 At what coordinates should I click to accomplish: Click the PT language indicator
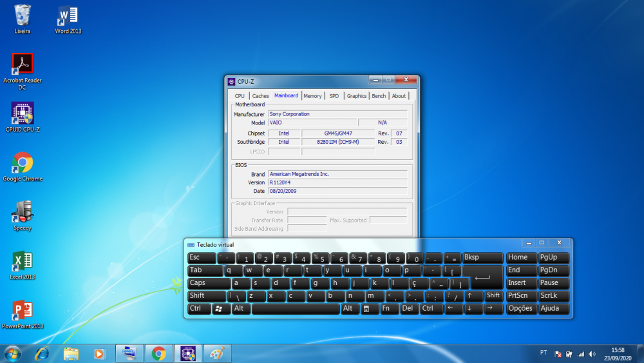tap(544, 352)
